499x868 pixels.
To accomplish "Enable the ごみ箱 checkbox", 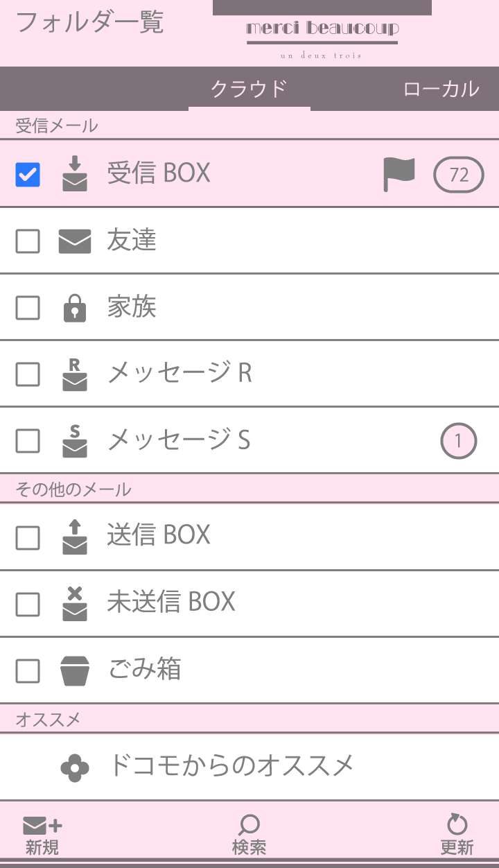I will tap(28, 671).
